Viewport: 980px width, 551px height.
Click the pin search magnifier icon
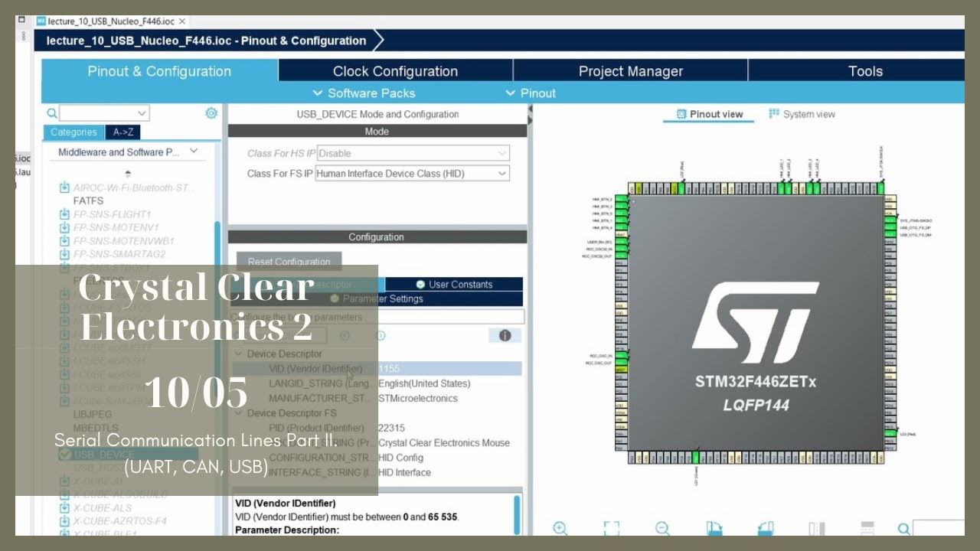click(x=904, y=529)
